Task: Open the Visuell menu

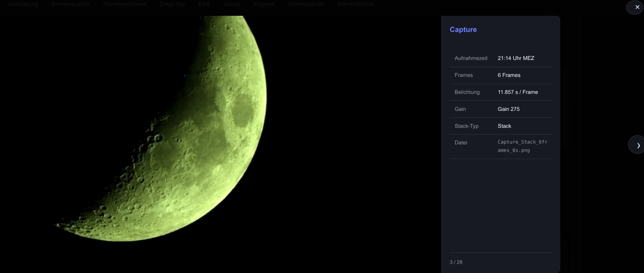Action: click(232, 4)
